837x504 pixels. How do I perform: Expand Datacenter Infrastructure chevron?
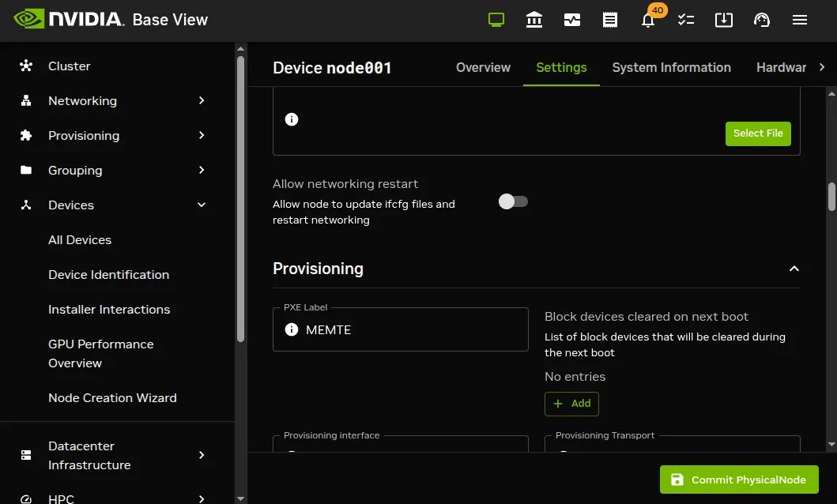(x=202, y=455)
